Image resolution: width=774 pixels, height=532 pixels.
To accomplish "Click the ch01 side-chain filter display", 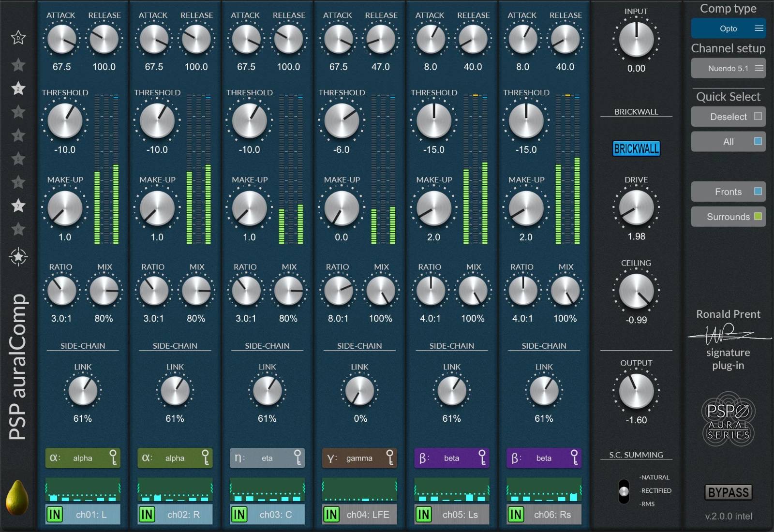I will tap(83, 489).
